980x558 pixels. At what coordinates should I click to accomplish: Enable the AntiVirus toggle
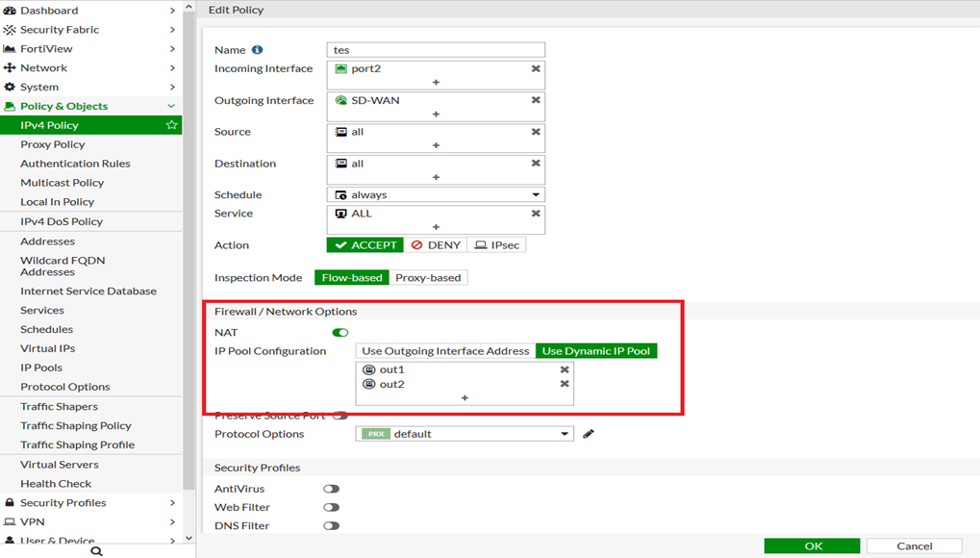[x=331, y=489]
